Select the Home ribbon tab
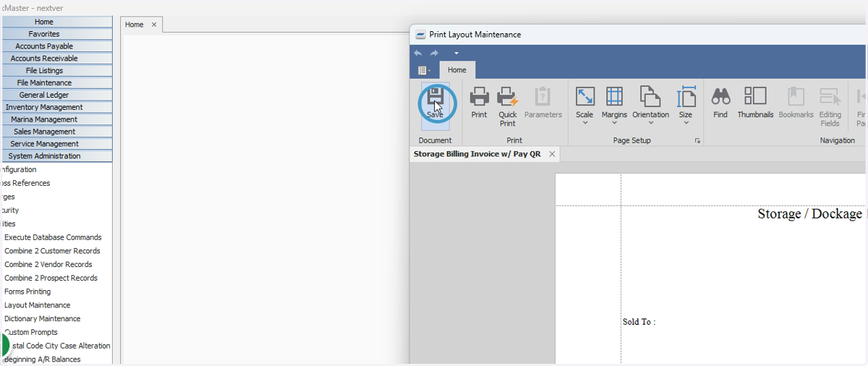This screenshot has height=366, width=868. tap(457, 70)
